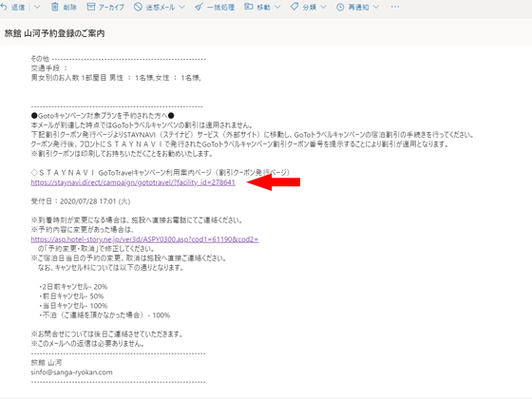The width and height of the screenshot is (532, 399).
Task: Open the more actions ellipsis menu
Action: click(x=394, y=7)
